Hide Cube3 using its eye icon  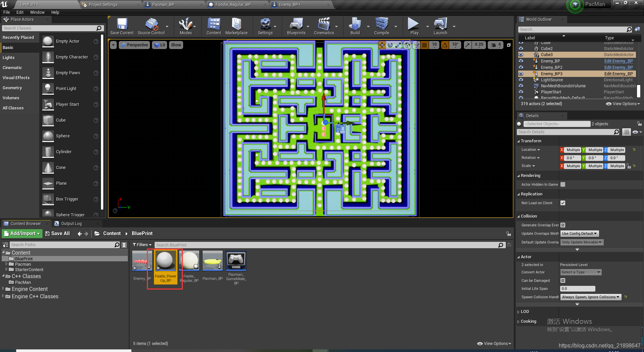tap(521, 55)
